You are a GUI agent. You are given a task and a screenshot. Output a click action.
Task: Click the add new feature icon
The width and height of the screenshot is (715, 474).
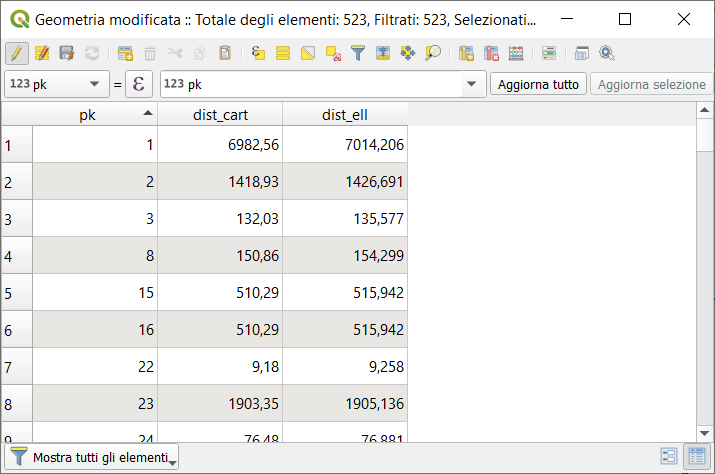125,53
